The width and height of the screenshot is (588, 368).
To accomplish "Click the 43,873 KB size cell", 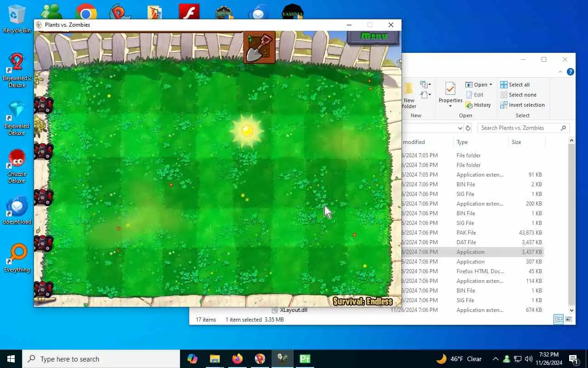I will pyautogui.click(x=530, y=233).
